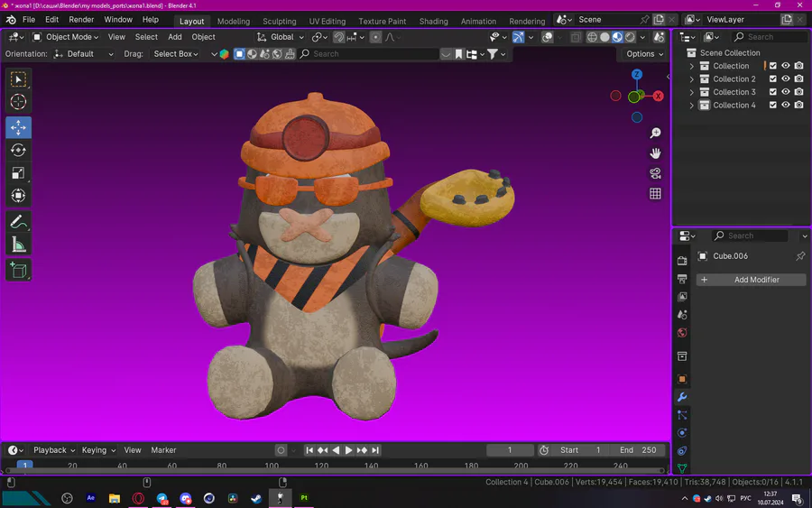Open the Drag Select Box dropdown
This screenshot has height=508, width=812.
pos(176,54)
